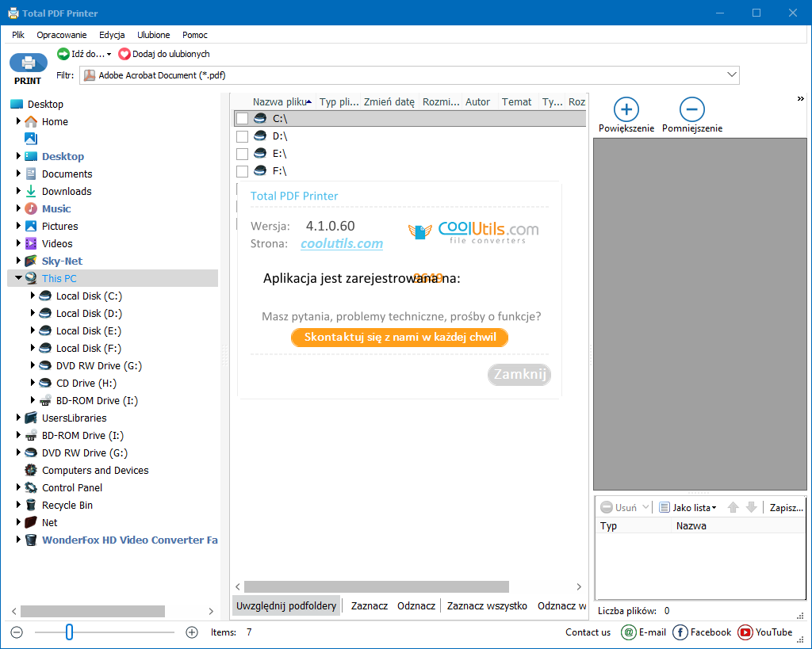Expand the Documents tree node

[18, 174]
